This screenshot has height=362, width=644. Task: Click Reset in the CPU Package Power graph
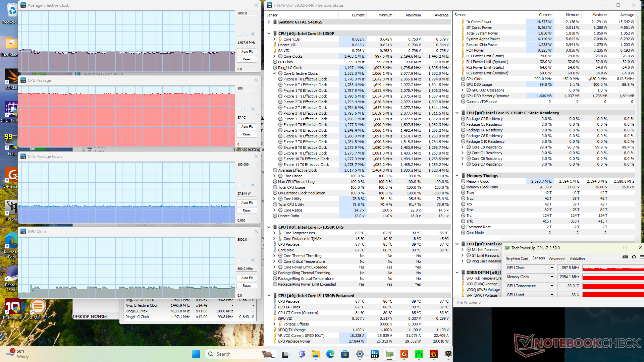click(x=247, y=210)
